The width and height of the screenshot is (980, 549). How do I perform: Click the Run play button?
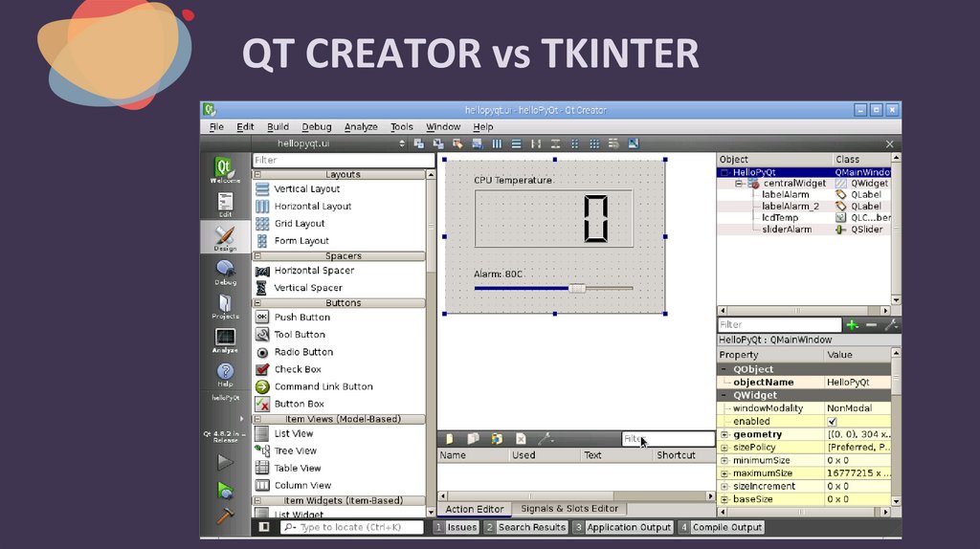tap(225, 462)
